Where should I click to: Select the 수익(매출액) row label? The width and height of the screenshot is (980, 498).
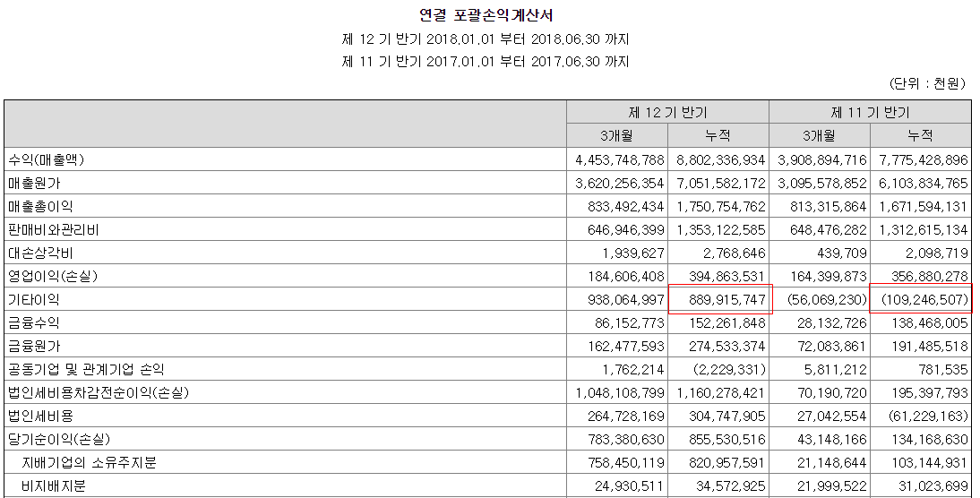coord(46,160)
